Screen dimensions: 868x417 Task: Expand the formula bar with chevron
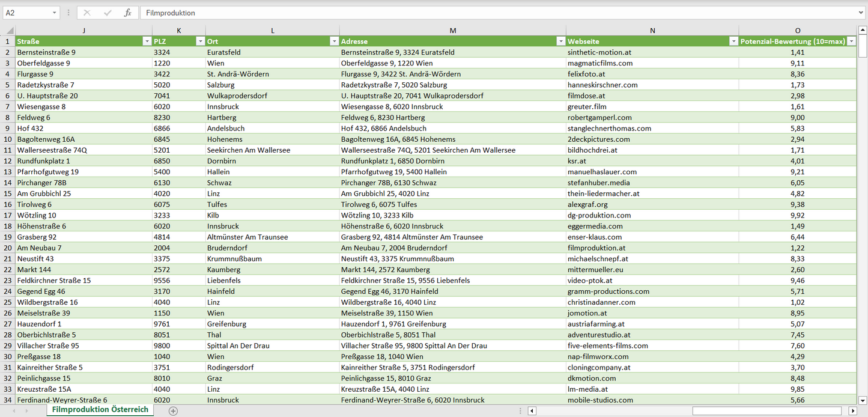click(861, 13)
